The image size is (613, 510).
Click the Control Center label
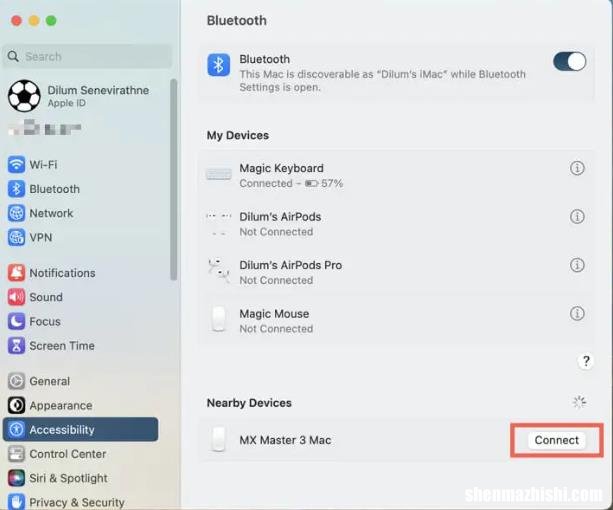(x=68, y=454)
